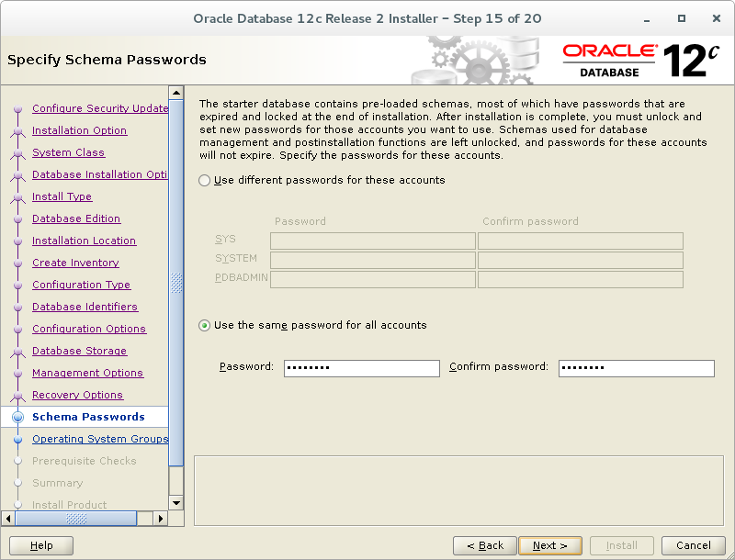This screenshot has width=735, height=560.
Task: Open Create Inventory step
Action: pyautogui.click(x=75, y=263)
